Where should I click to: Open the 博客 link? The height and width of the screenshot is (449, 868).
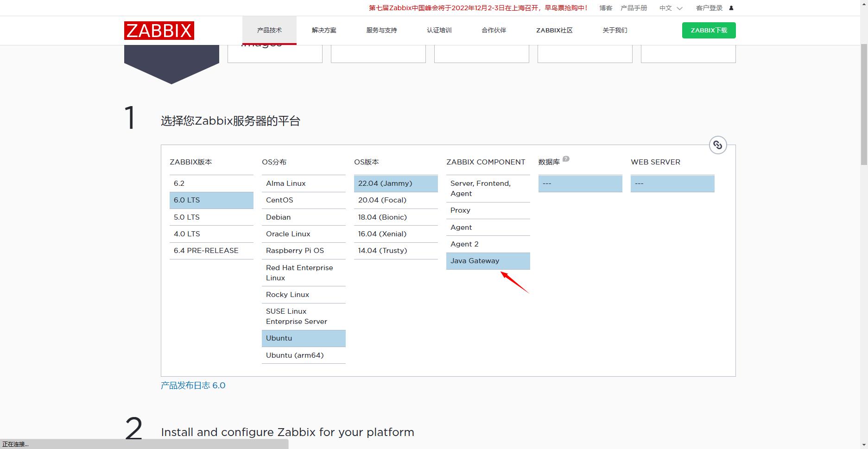tap(606, 8)
